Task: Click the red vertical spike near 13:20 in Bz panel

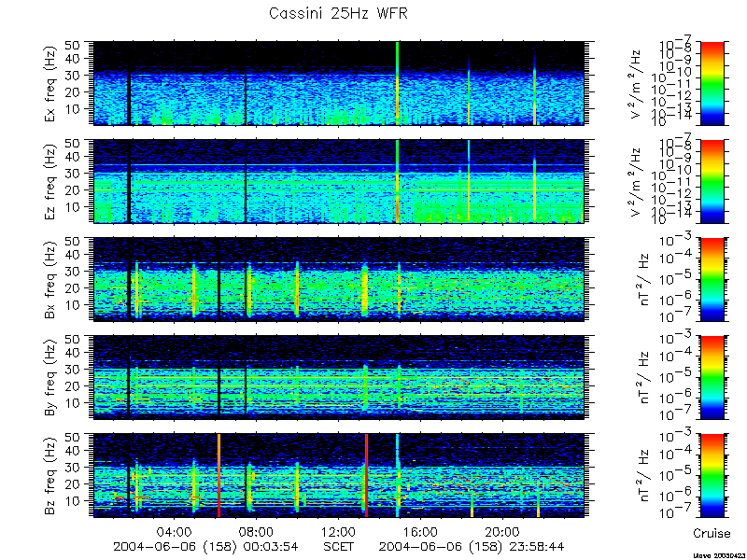Action: pyautogui.click(x=366, y=476)
